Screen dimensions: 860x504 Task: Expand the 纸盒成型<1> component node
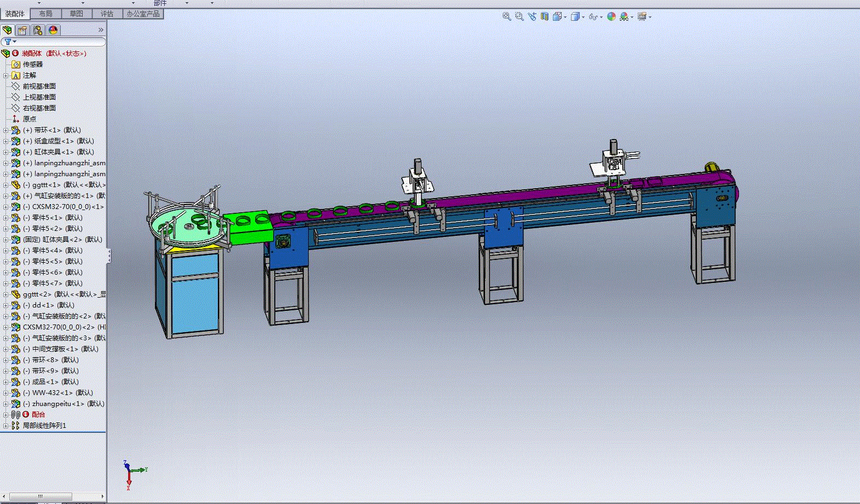[5, 141]
